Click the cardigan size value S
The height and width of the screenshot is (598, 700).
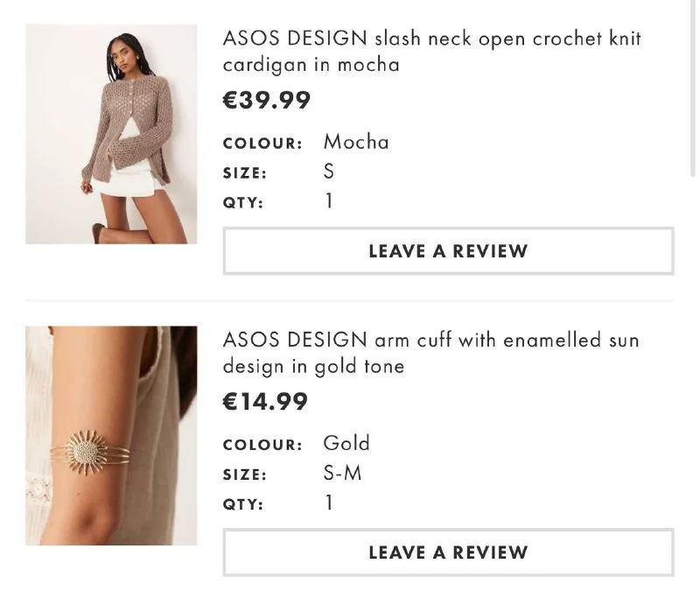pos(329,172)
